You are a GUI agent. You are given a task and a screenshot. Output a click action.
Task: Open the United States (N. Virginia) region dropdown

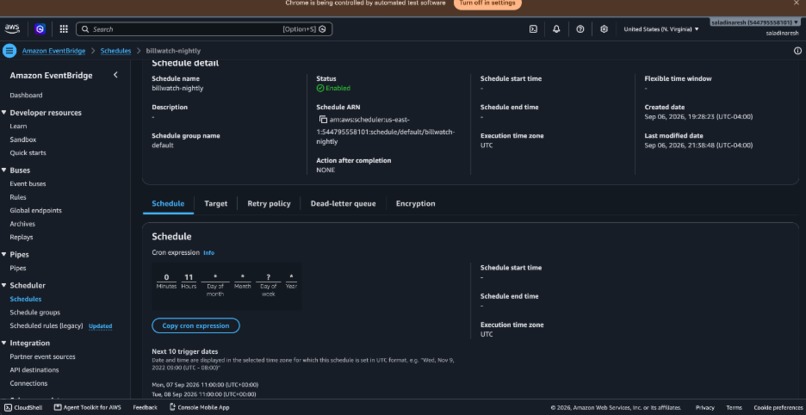pos(661,29)
